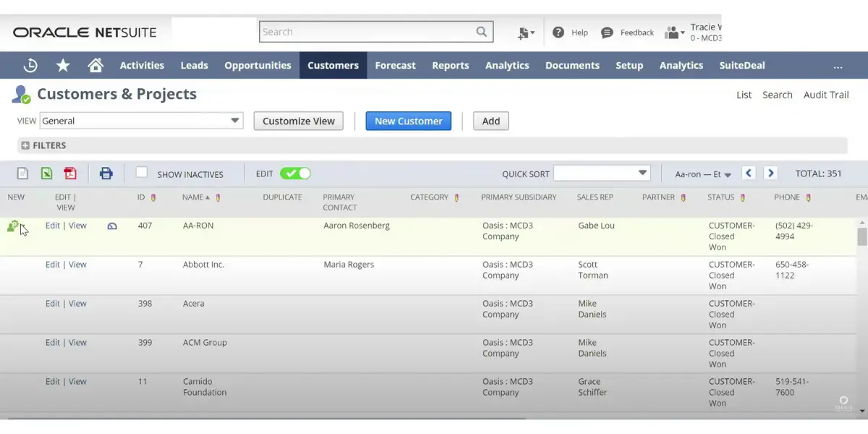Image resolution: width=868 pixels, height=434 pixels.
Task: Click the Help question mark icon
Action: click(558, 33)
